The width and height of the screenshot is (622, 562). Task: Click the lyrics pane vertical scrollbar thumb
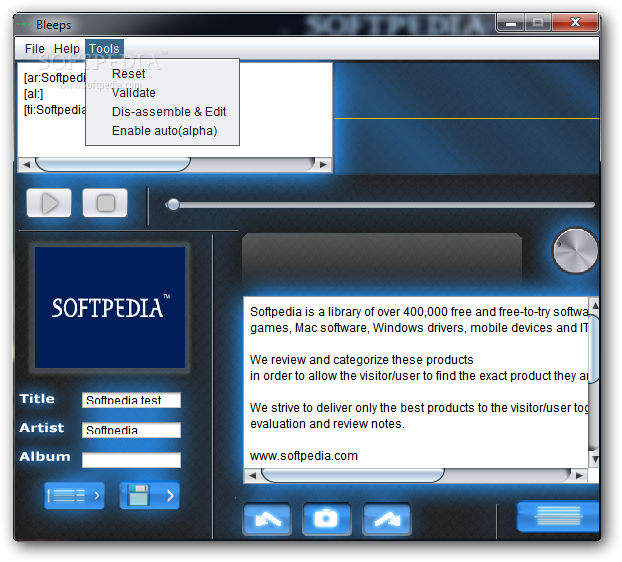click(x=594, y=349)
